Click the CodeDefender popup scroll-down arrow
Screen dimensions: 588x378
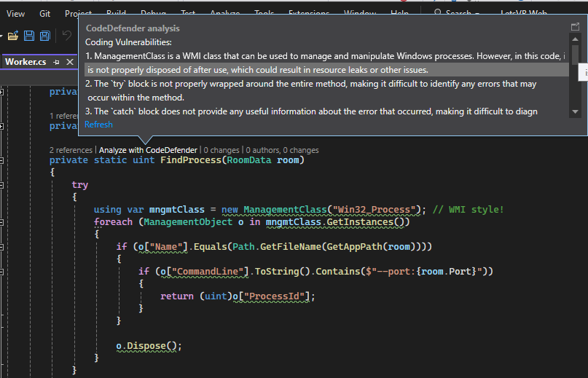point(575,111)
